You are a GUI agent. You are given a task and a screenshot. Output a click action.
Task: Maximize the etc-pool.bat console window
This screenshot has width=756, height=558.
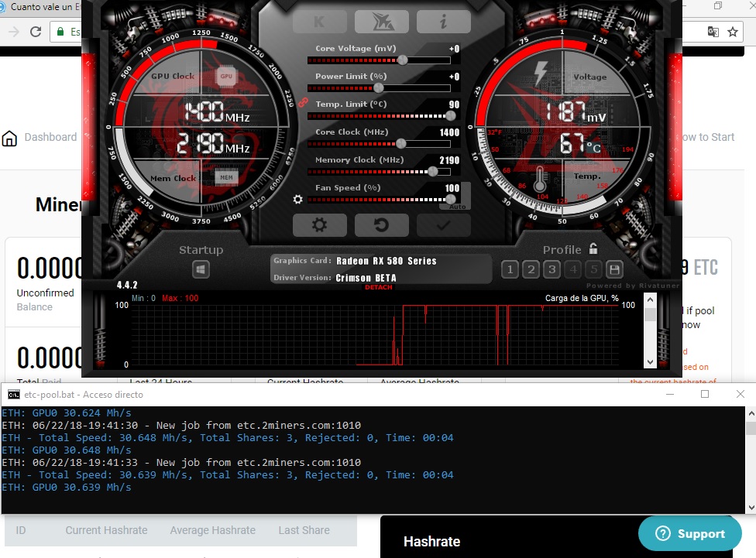(x=705, y=394)
